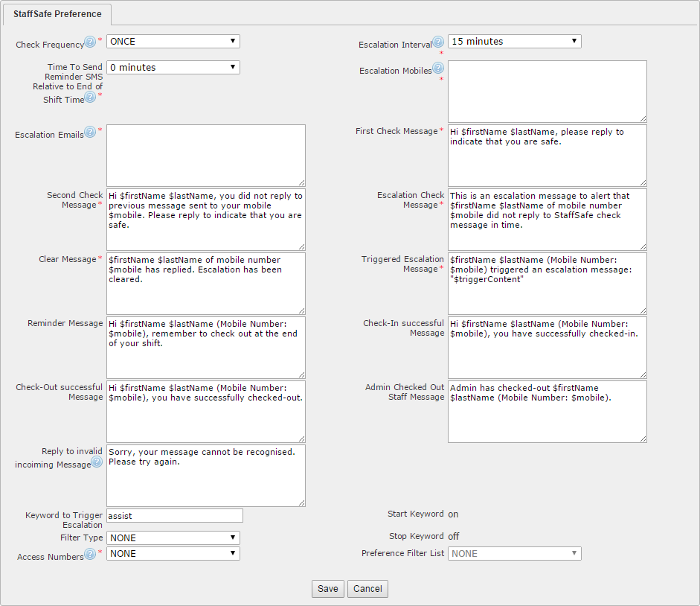Click the 'First Check Message' label
700x606 pixels.
pos(396,131)
